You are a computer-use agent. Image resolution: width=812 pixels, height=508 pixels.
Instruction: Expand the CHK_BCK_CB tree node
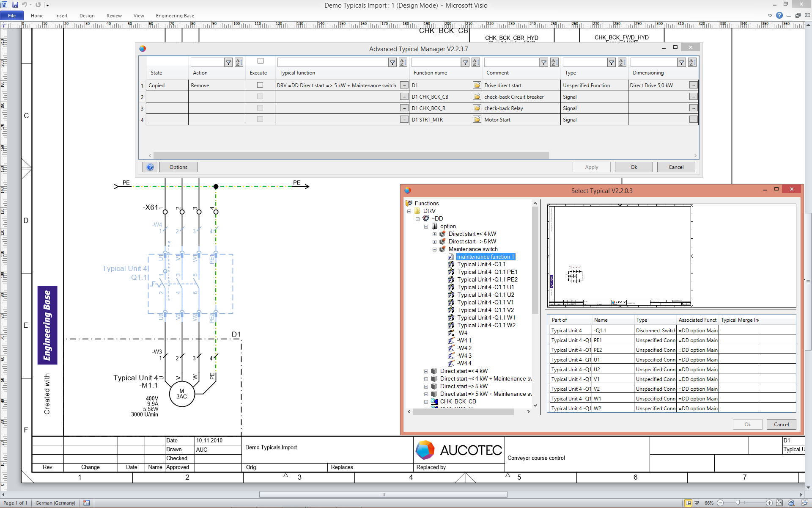click(x=426, y=402)
